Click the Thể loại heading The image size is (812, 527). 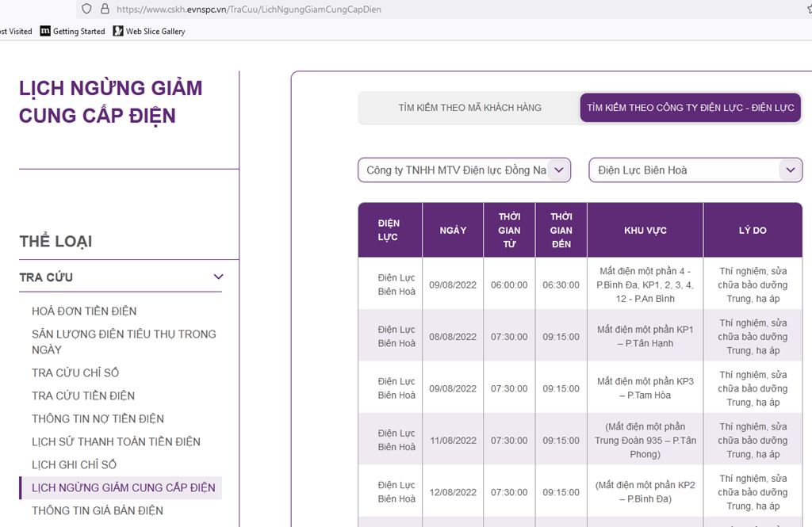[x=56, y=241]
